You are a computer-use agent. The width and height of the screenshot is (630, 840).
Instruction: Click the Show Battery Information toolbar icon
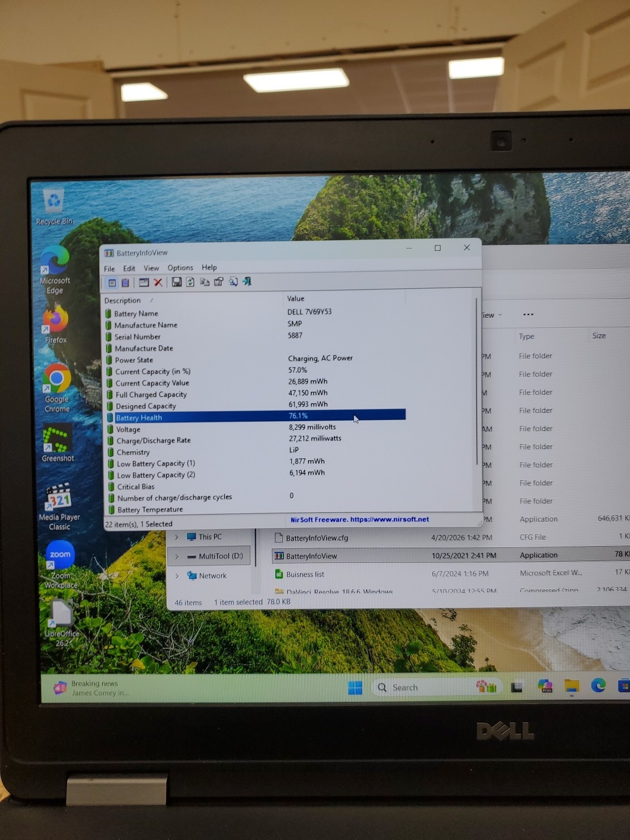112,283
